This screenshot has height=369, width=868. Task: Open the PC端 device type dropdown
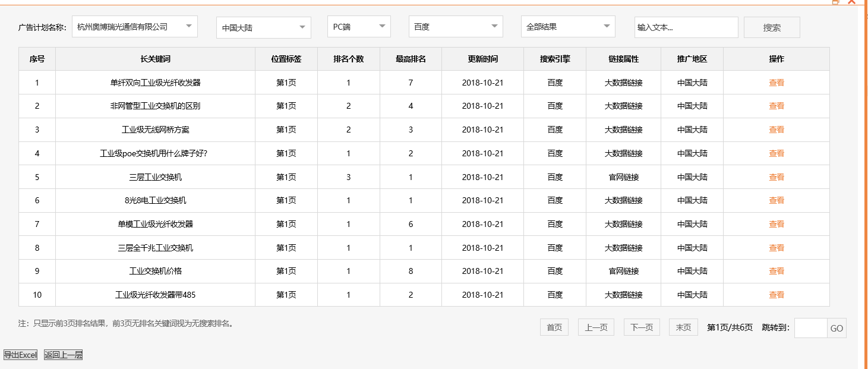[x=358, y=27]
